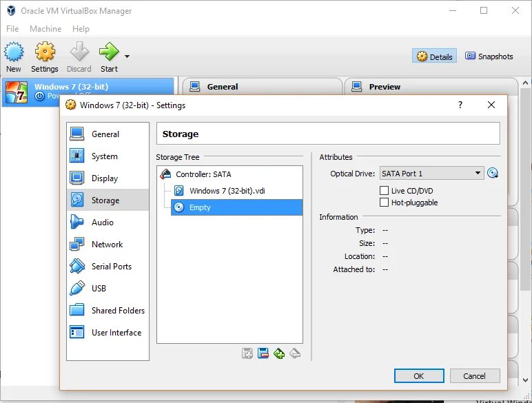The image size is (532, 403).
Task: Click scroll down arrow in details pane
Action: click(x=525, y=380)
